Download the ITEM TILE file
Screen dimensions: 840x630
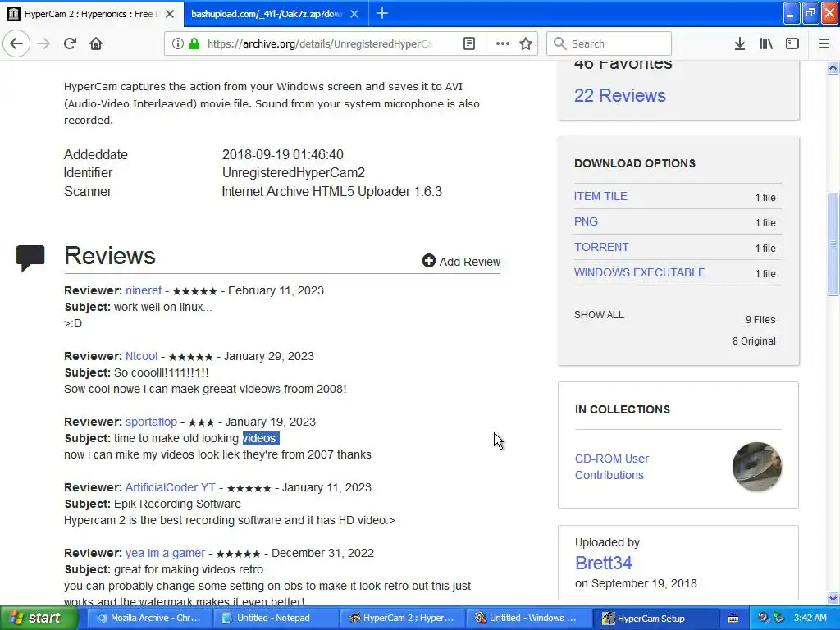[600, 196]
